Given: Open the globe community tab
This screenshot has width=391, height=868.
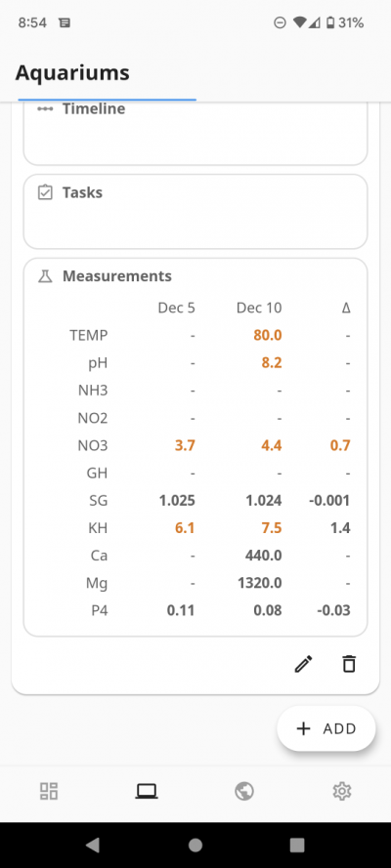Looking at the screenshot, I should (x=244, y=791).
